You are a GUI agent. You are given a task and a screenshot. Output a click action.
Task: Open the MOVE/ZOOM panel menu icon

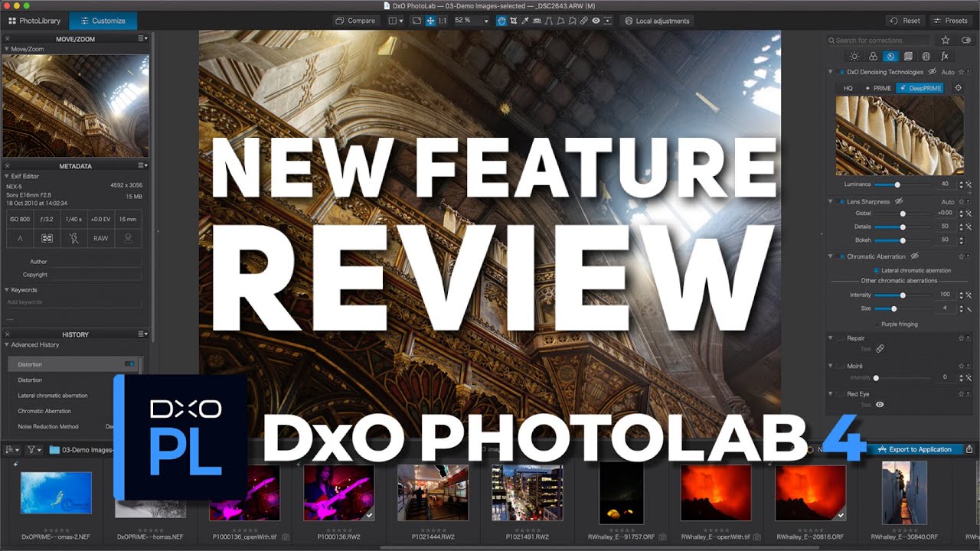pos(143,38)
